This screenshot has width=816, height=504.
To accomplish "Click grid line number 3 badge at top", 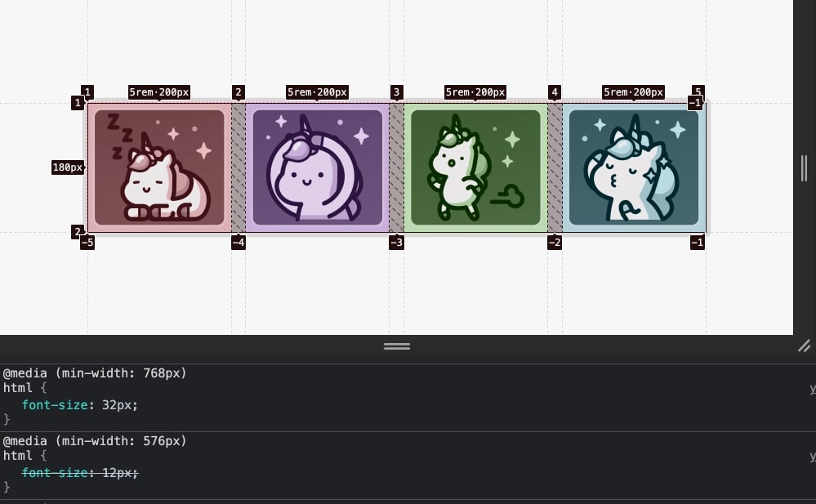I will click(396, 92).
